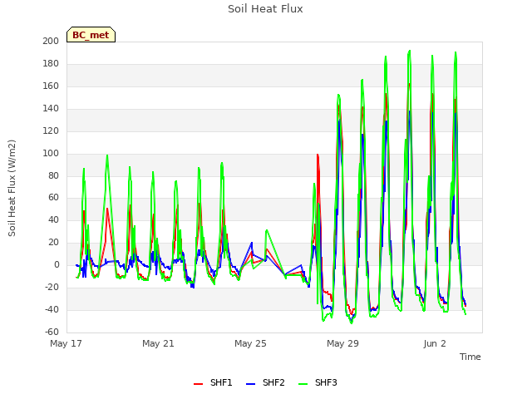532x399 pixels.
Task: Toggle SHF1 series in legend
Action: (213, 382)
